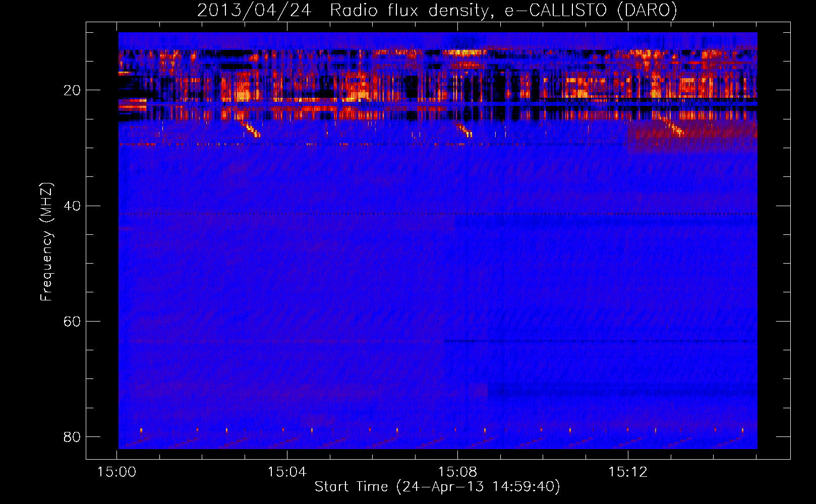
Task: Pick the "80" frequency tick label
Action: point(72,436)
